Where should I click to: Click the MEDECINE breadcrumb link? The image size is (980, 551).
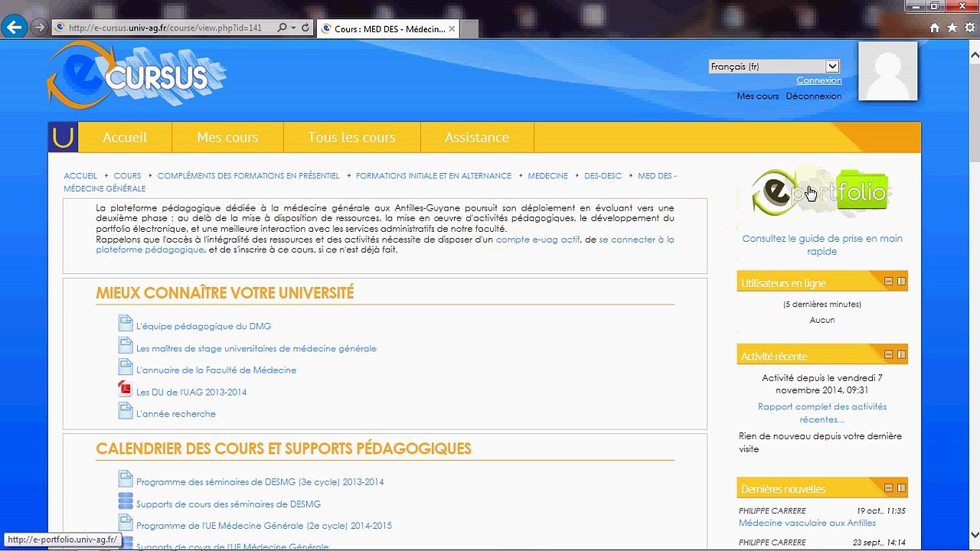[x=547, y=176]
